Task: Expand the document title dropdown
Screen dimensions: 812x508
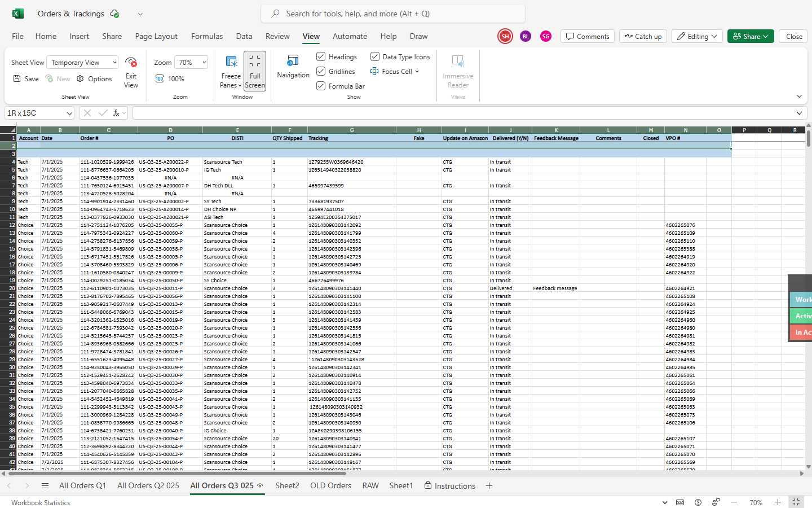Action: 140,14
